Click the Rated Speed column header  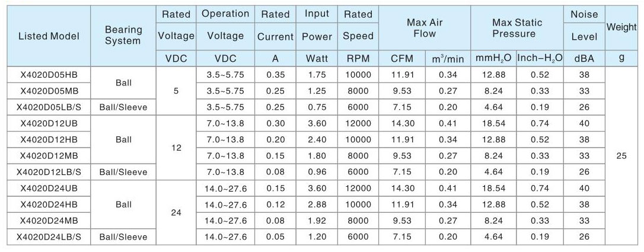[358, 28]
